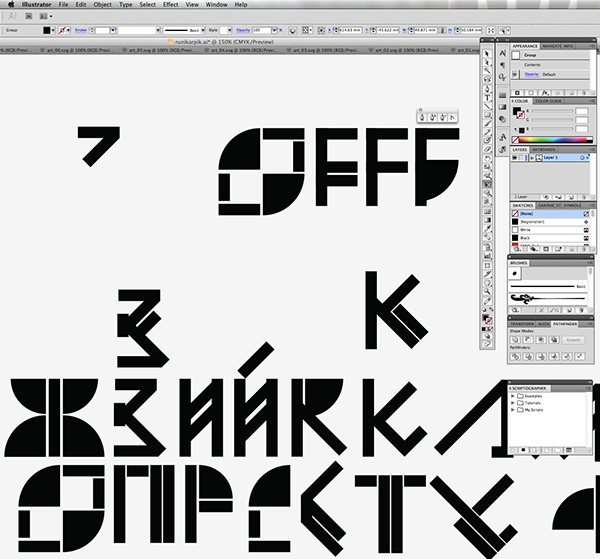Click Layer 1 target circle
This screenshot has width=600, height=559.
point(582,158)
